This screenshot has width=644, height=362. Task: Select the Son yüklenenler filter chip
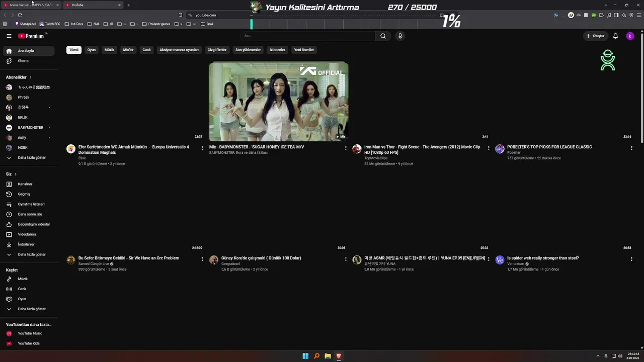(x=248, y=50)
